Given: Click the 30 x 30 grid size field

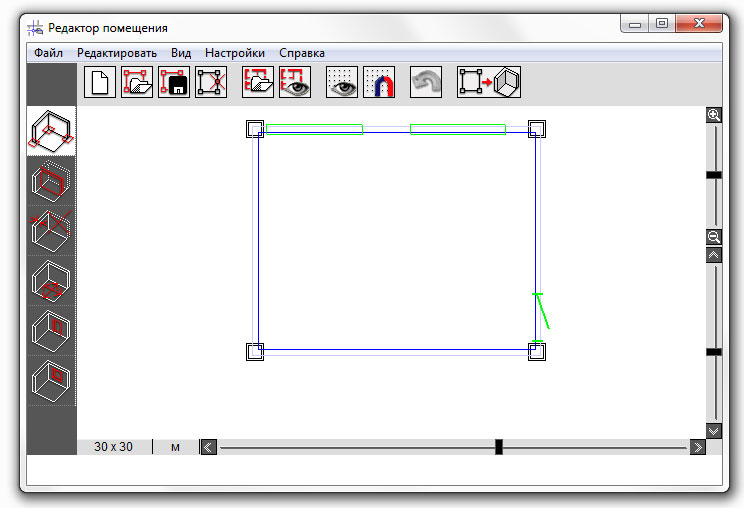Looking at the screenshot, I should [113, 447].
